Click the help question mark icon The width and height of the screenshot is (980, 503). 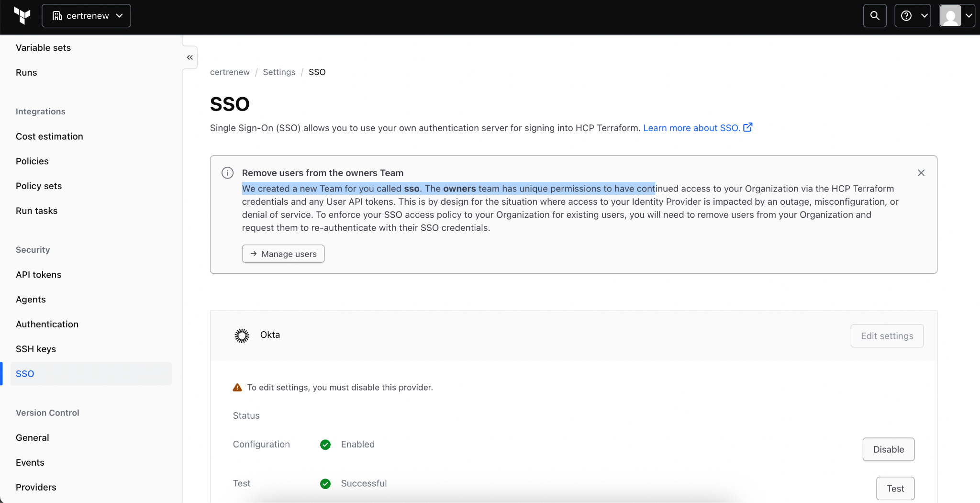(906, 16)
